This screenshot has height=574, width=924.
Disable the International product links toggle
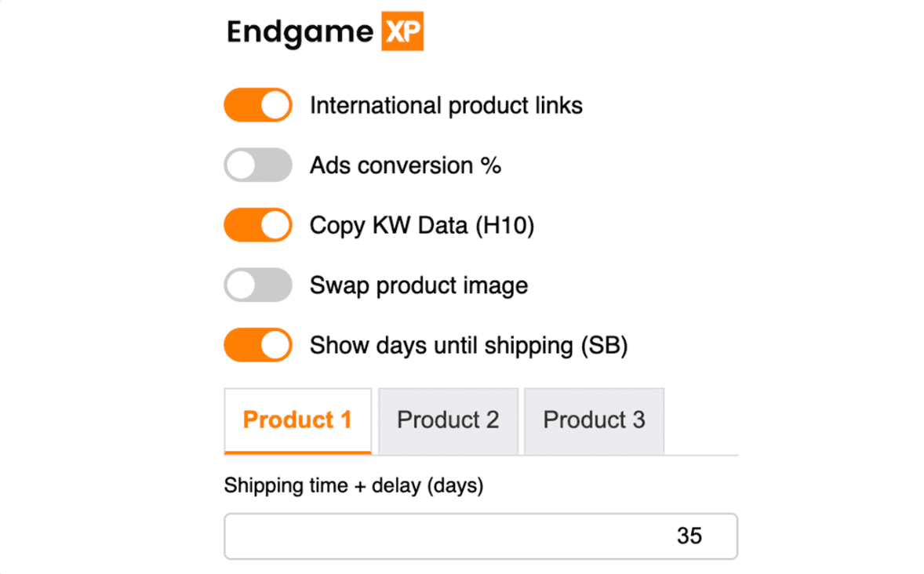coord(257,104)
